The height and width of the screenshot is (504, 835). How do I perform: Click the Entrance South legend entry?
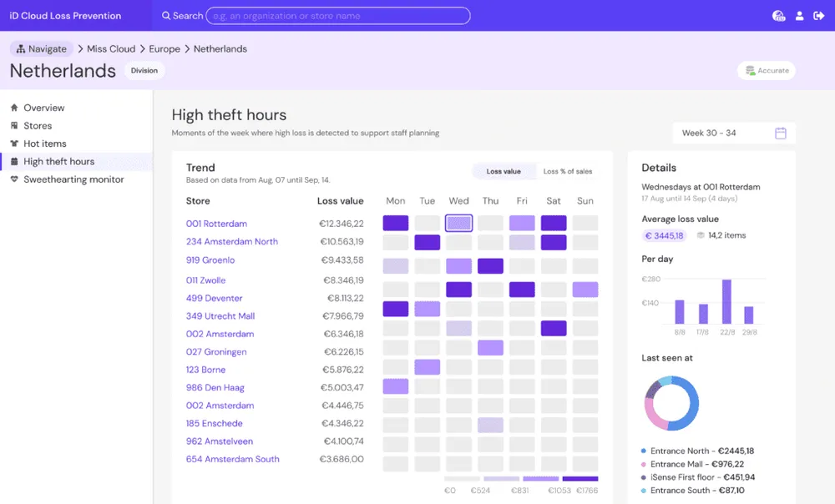pos(693,491)
